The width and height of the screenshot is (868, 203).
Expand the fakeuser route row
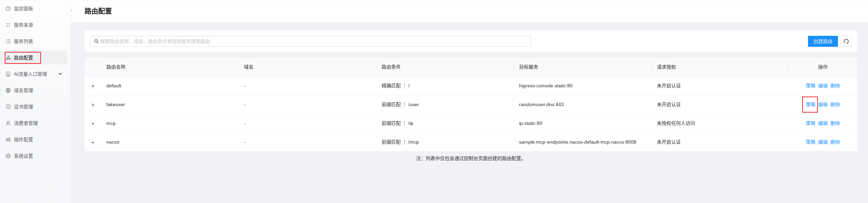(93, 105)
